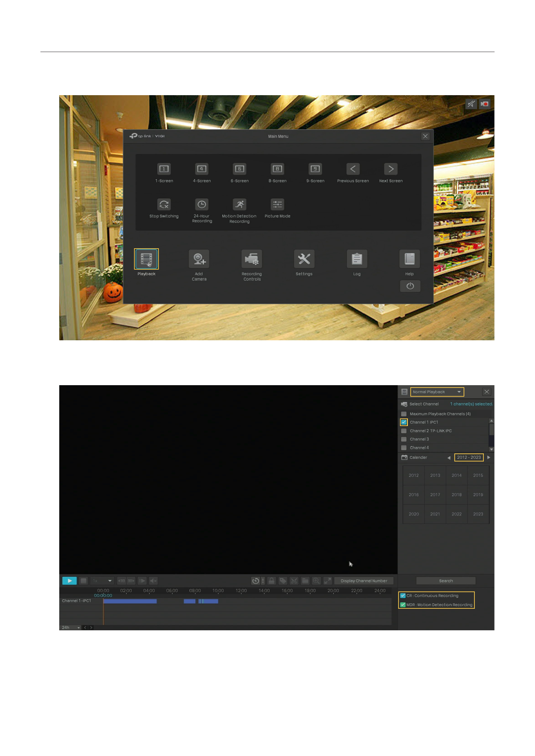The image size is (535, 756).
Task: Open Recording Controls
Action: tap(252, 259)
